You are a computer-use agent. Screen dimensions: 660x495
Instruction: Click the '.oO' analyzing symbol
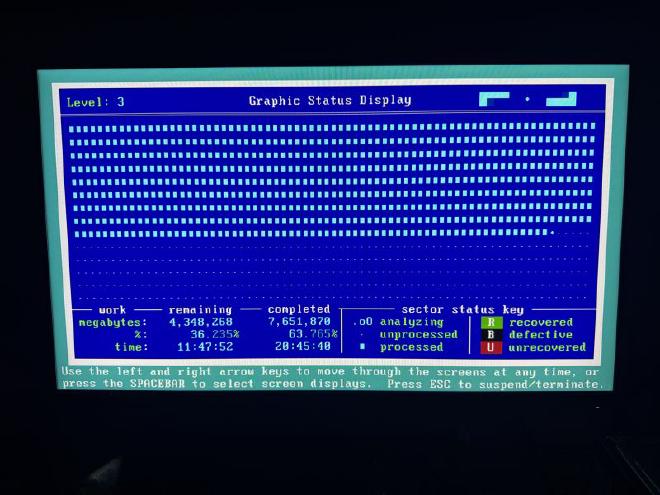pyautogui.click(x=362, y=322)
